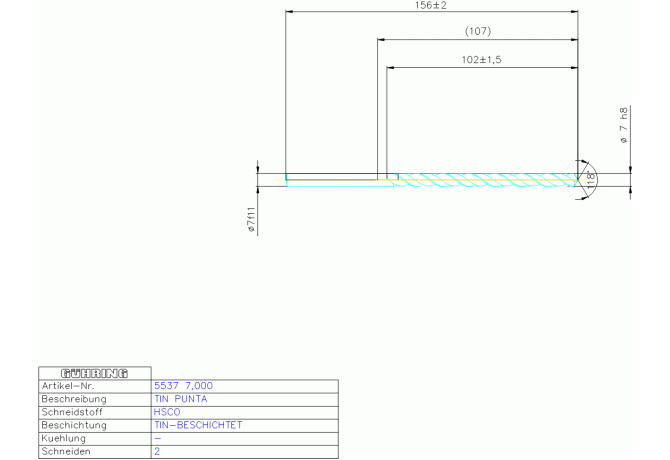Image resolution: width=670 pixels, height=460 pixels.
Task: Select the (107) reference dimension text
Action: [477, 32]
